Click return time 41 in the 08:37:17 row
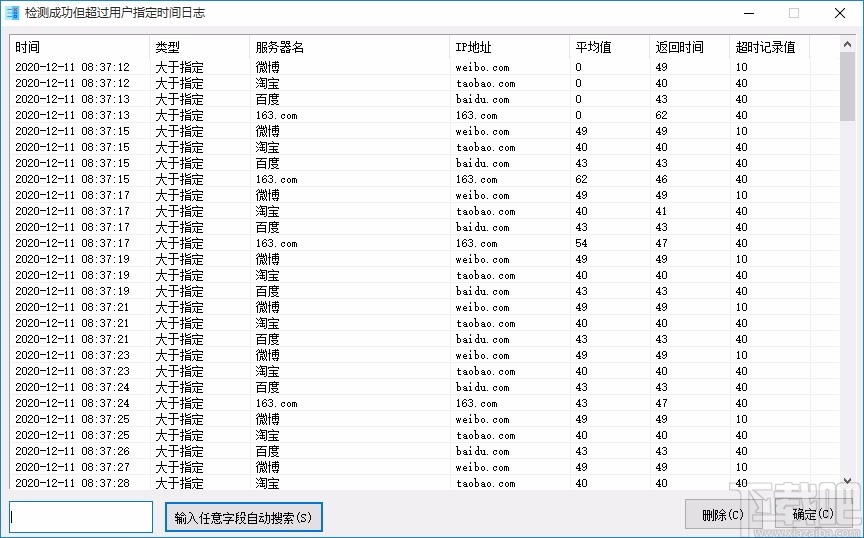The image size is (864, 538). click(x=661, y=211)
